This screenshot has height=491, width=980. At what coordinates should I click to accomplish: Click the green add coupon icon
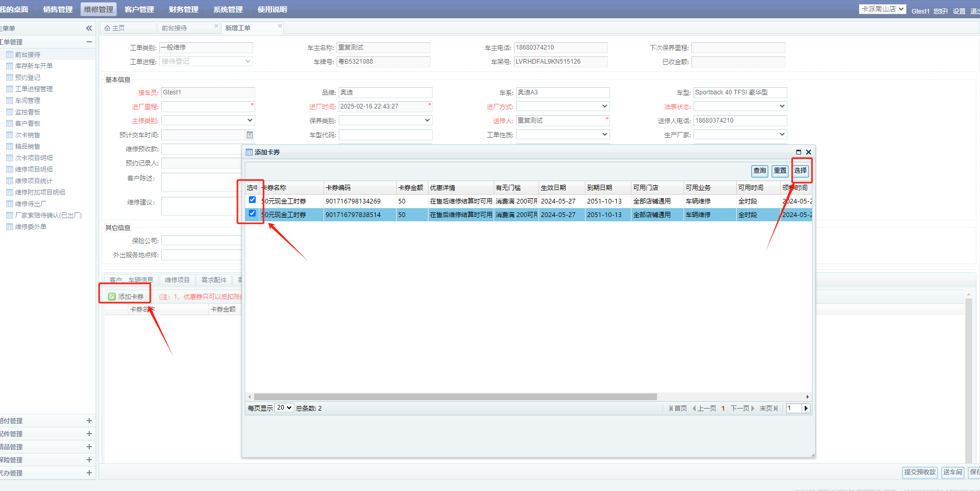[x=112, y=297]
